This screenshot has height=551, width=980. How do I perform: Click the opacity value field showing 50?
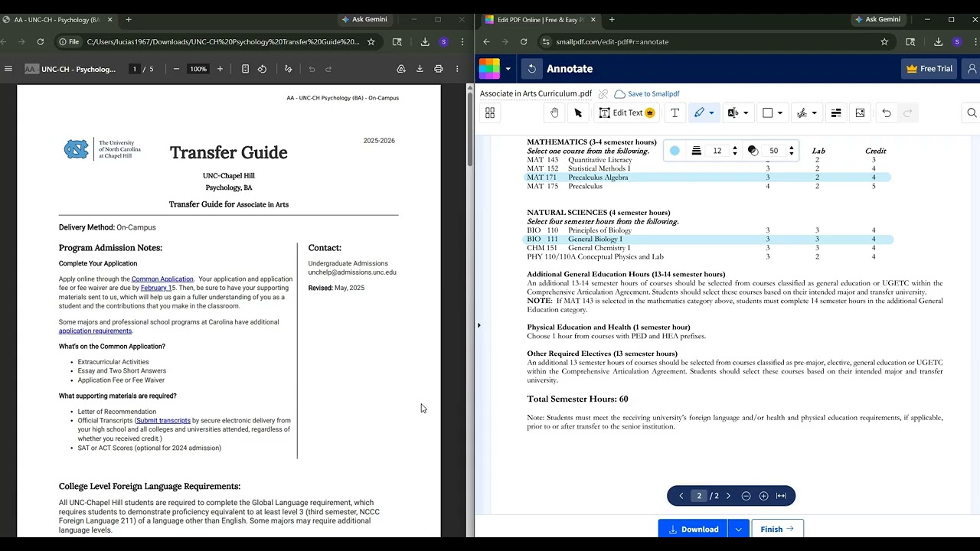pyautogui.click(x=774, y=151)
